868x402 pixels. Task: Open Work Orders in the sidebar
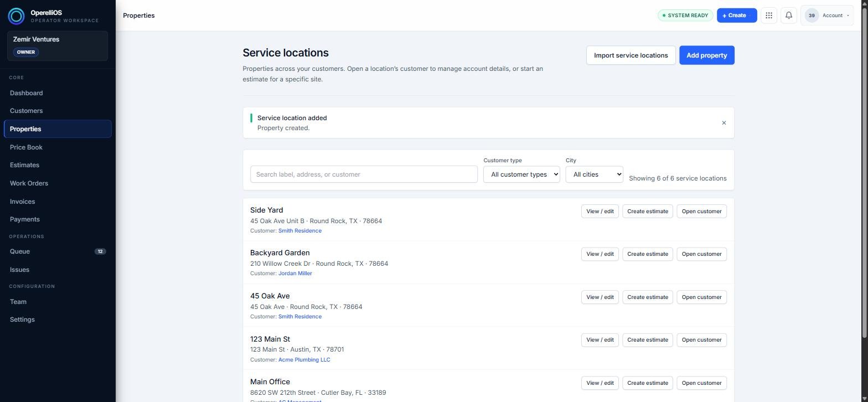tap(58, 183)
